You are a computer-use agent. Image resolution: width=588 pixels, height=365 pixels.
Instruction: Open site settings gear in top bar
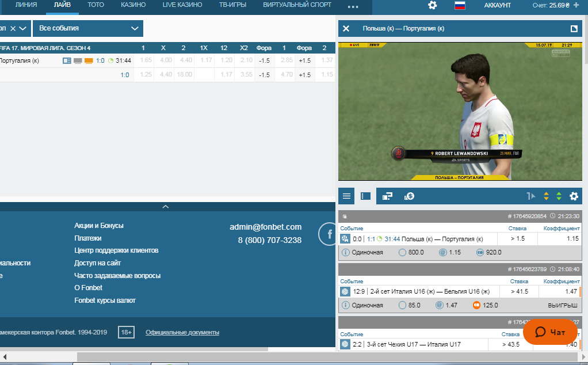click(433, 5)
